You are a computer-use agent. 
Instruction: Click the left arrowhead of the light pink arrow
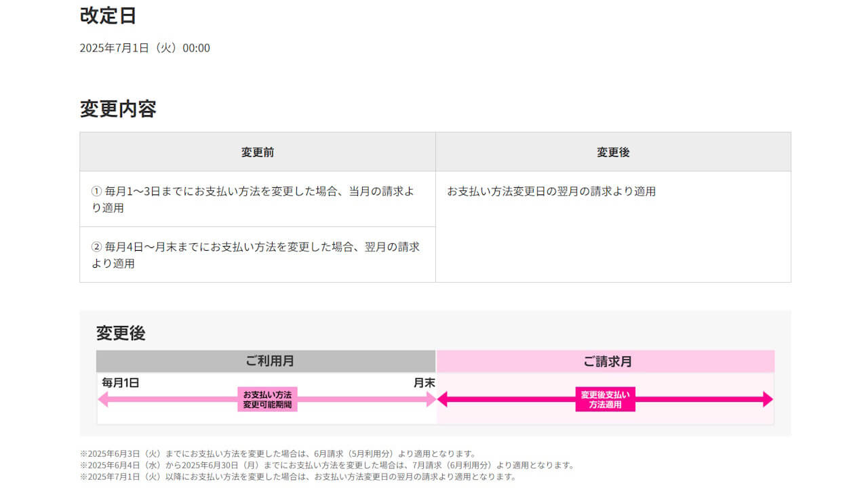(x=103, y=399)
